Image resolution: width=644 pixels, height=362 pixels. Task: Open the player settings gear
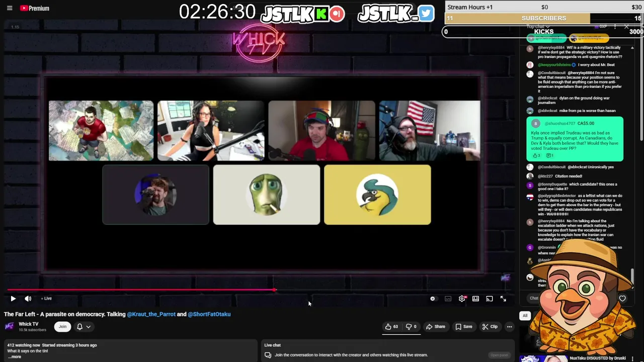click(x=462, y=299)
